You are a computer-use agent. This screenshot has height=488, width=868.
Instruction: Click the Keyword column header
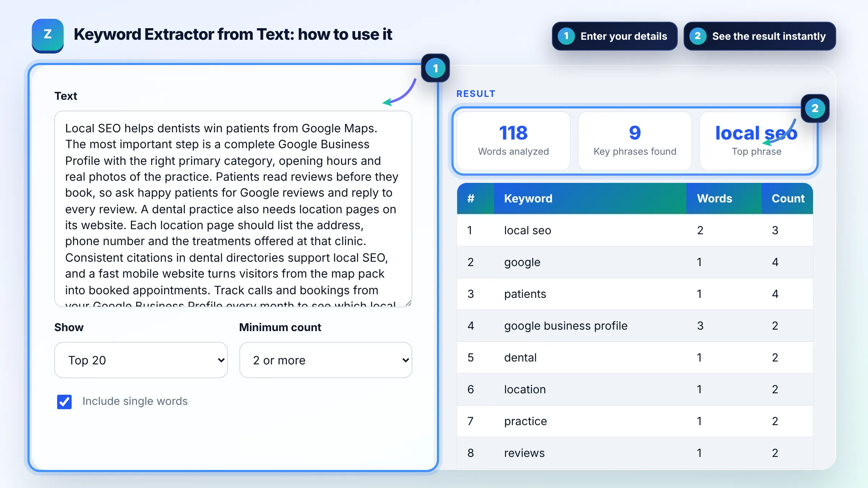click(x=590, y=198)
